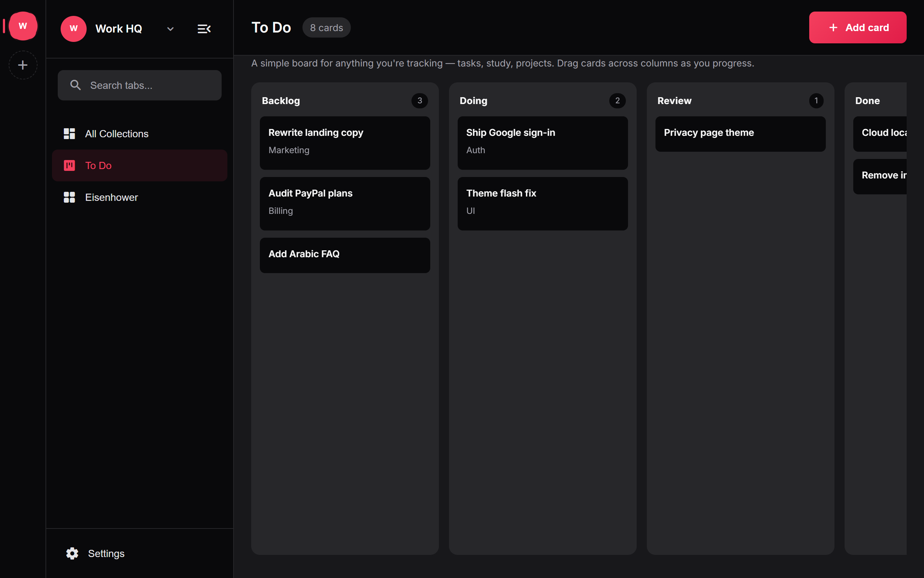
Task: Open Settings in the sidebar
Action: (140, 553)
